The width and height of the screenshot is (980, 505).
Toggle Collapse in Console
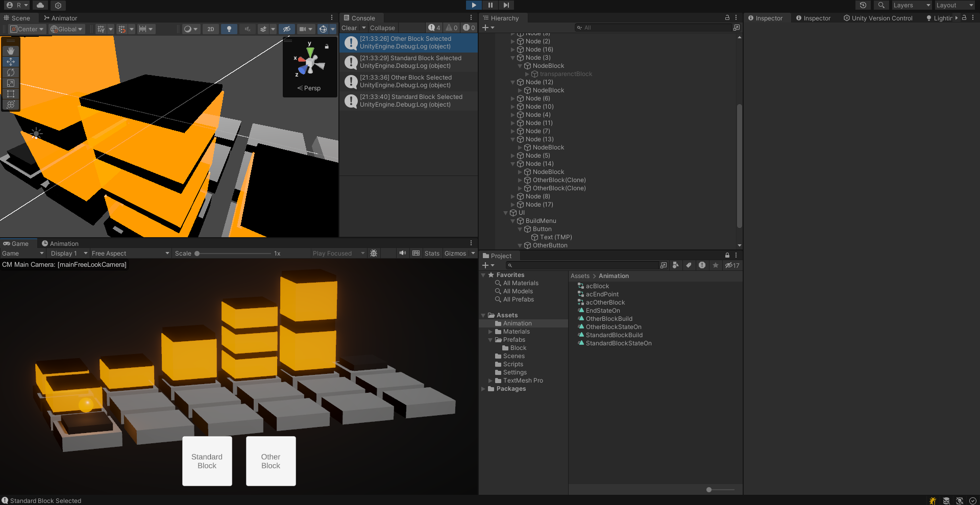click(382, 28)
